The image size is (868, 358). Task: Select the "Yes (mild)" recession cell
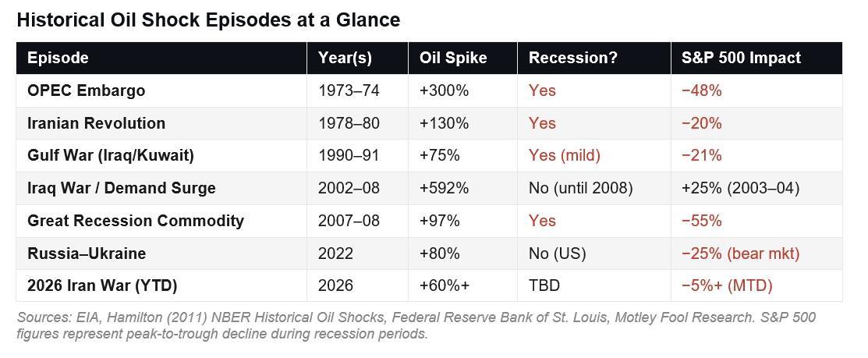[564, 155]
